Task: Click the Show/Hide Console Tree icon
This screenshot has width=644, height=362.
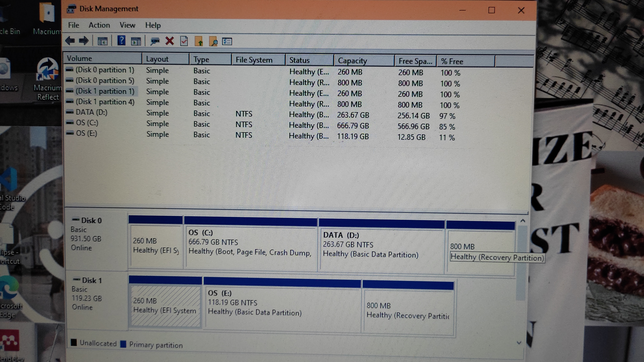Action: [x=102, y=41]
